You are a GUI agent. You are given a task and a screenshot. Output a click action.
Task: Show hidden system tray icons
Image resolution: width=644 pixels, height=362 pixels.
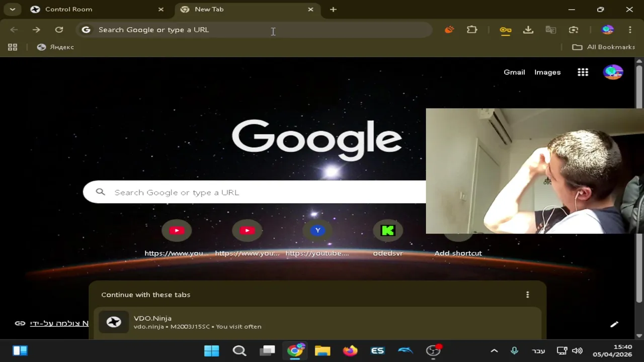pos(494,351)
